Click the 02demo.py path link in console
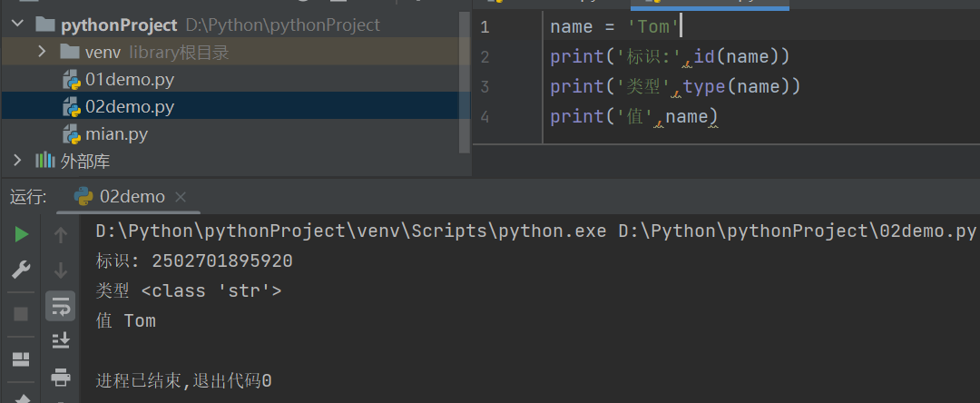The image size is (980, 403). (797, 231)
